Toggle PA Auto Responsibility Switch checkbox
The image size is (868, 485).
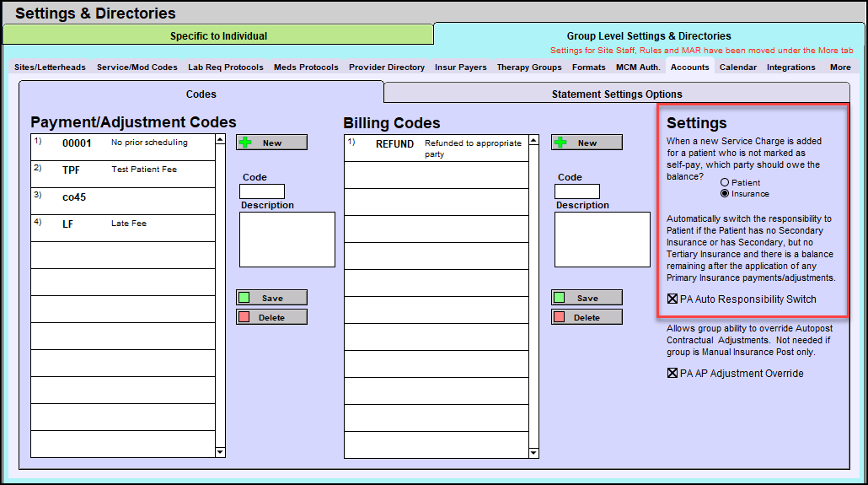(x=672, y=299)
